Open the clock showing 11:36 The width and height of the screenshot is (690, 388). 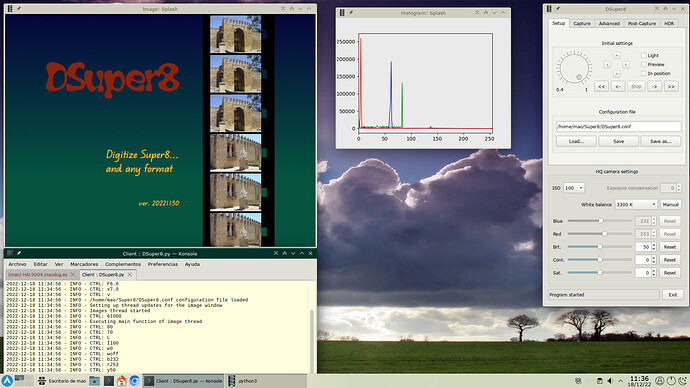[x=639, y=381]
